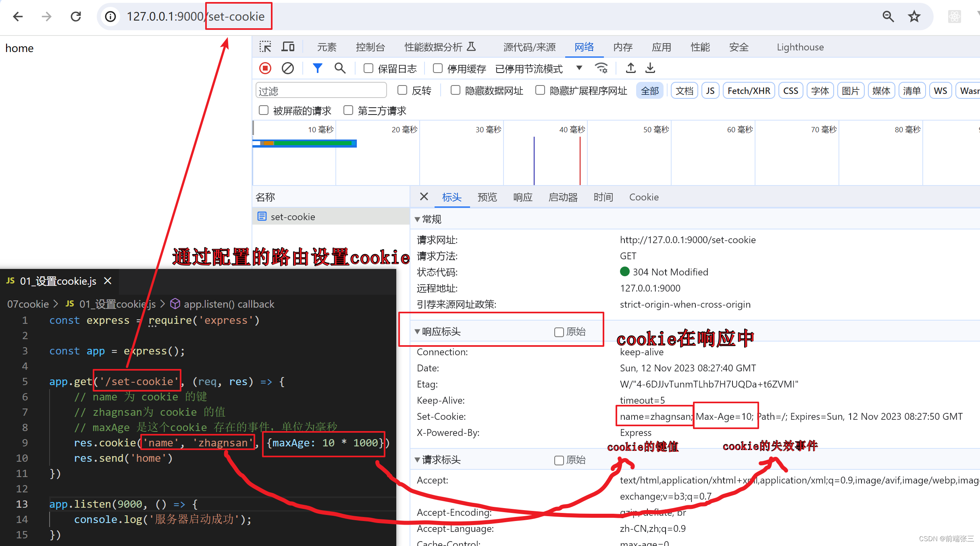Viewport: 980px width, 546px height.
Task: Open the Lighthouse panel tab
Action: click(800, 47)
